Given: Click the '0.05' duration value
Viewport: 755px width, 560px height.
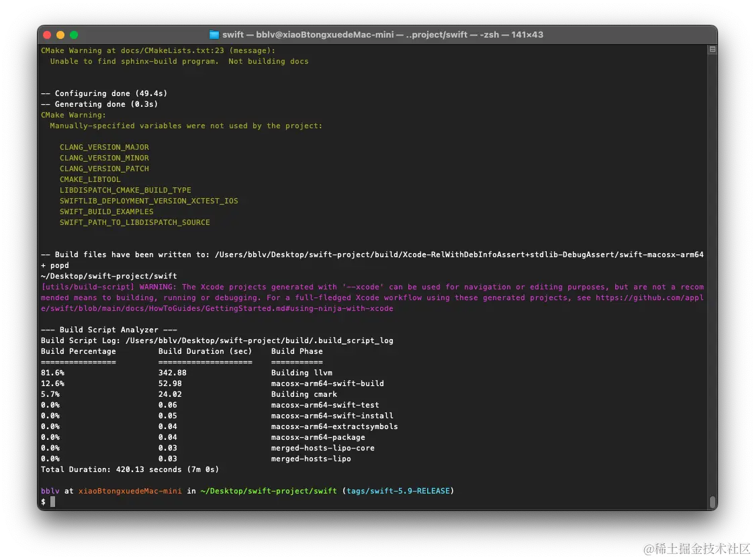Looking at the screenshot, I should click(x=167, y=416).
